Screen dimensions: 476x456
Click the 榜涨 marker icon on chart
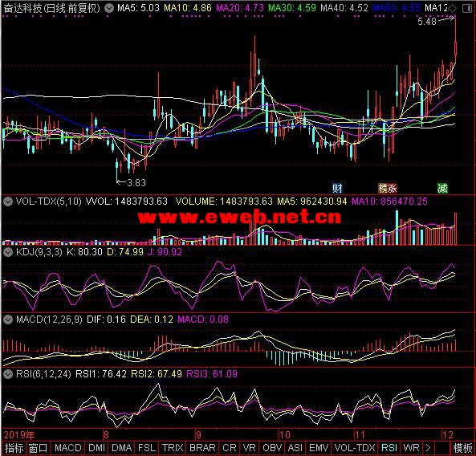[388, 189]
